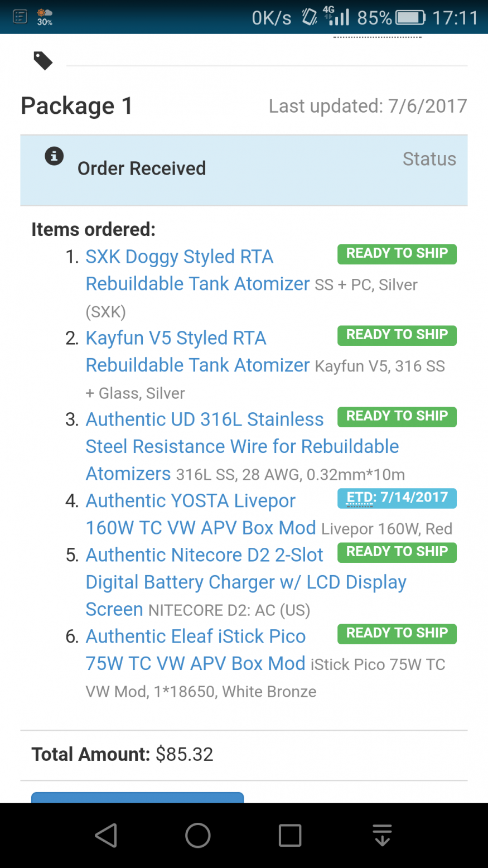
Task: Tap READY TO SHIP badge for SXK Doggy
Action: coord(397,254)
